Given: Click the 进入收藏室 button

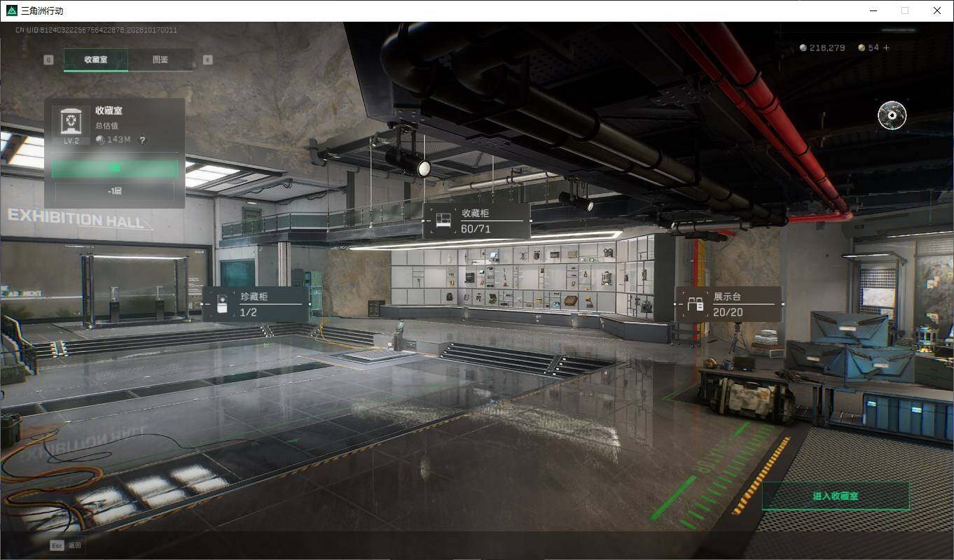Looking at the screenshot, I should pyautogui.click(x=836, y=496).
